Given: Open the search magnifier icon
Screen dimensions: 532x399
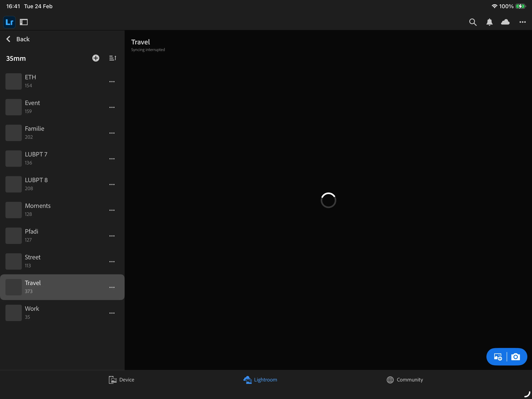Looking at the screenshot, I should [473, 22].
